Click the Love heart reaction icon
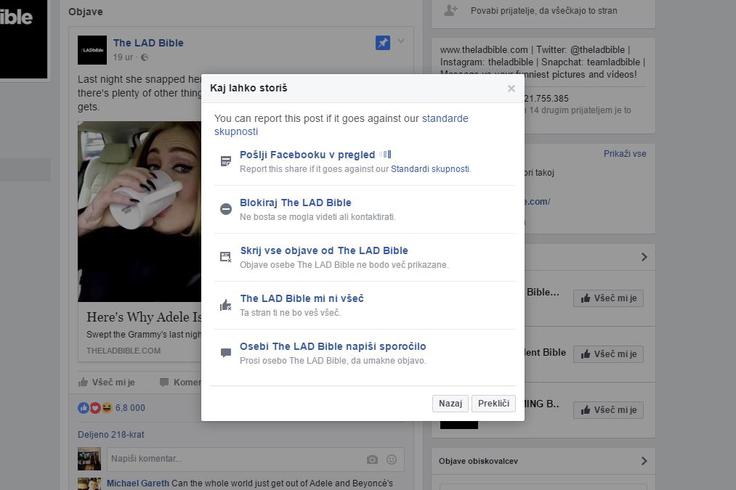Image resolution: width=736 pixels, height=490 pixels. [95, 408]
